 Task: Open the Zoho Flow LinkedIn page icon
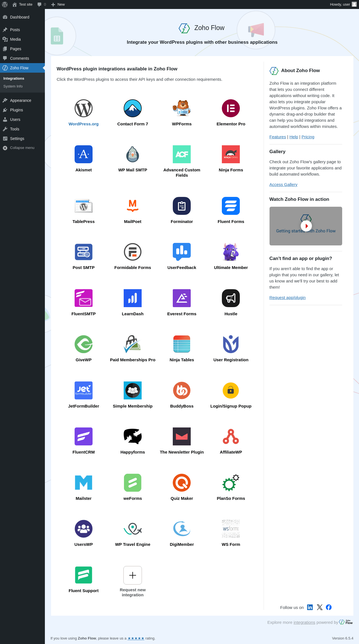point(310,607)
